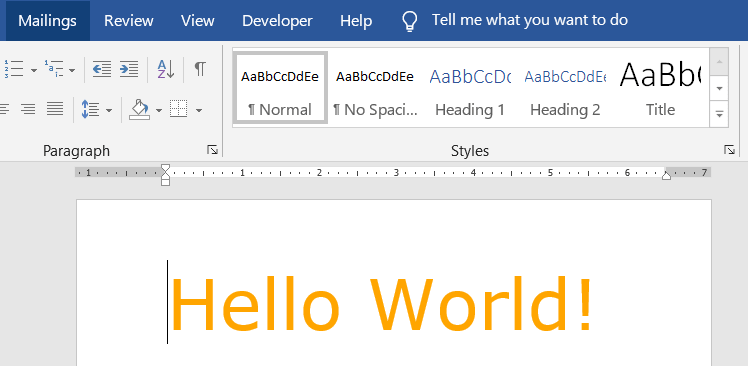The width and height of the screenshot is (748, 366).
Task: Open the numbering list dropdown arrow
Action: tap(33, 70)
